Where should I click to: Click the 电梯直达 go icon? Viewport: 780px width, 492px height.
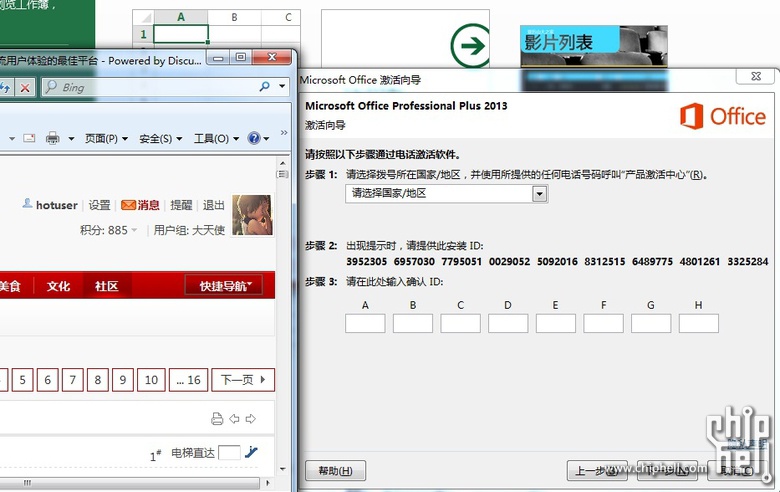[251, 452]
